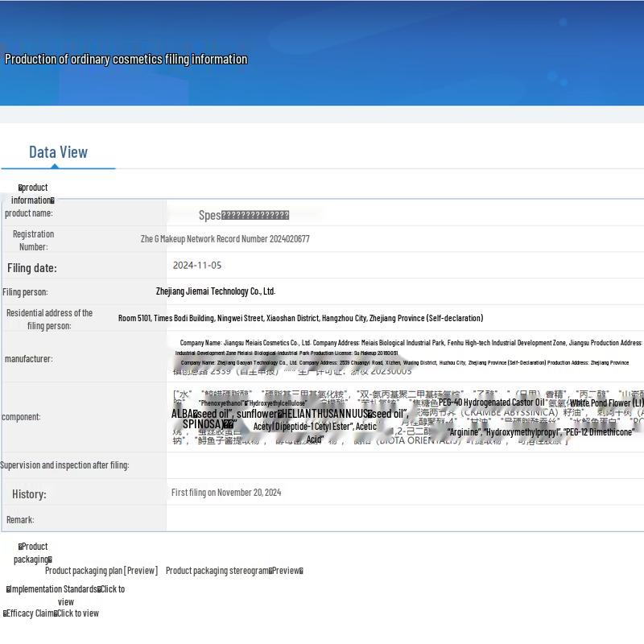The height and width of the screenshot is (644, 644).
Task: Select the 'product information' section heading
Action: click(33, 194)
